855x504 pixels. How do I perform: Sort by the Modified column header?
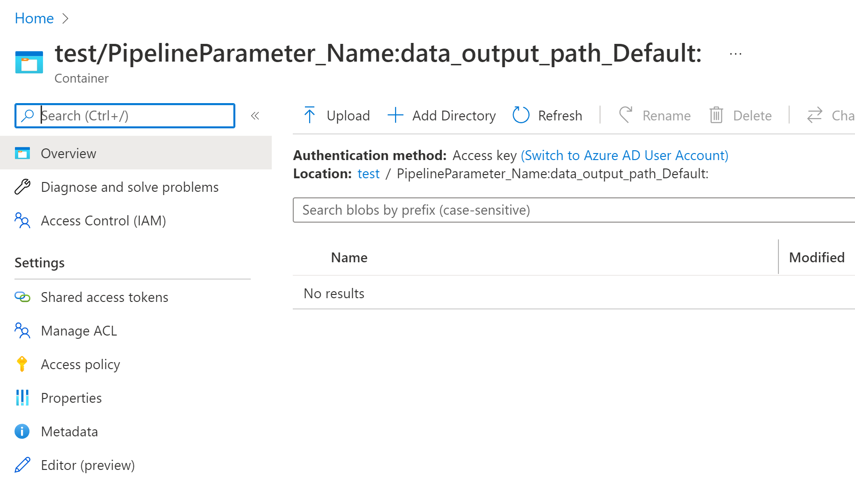[817, 257]
